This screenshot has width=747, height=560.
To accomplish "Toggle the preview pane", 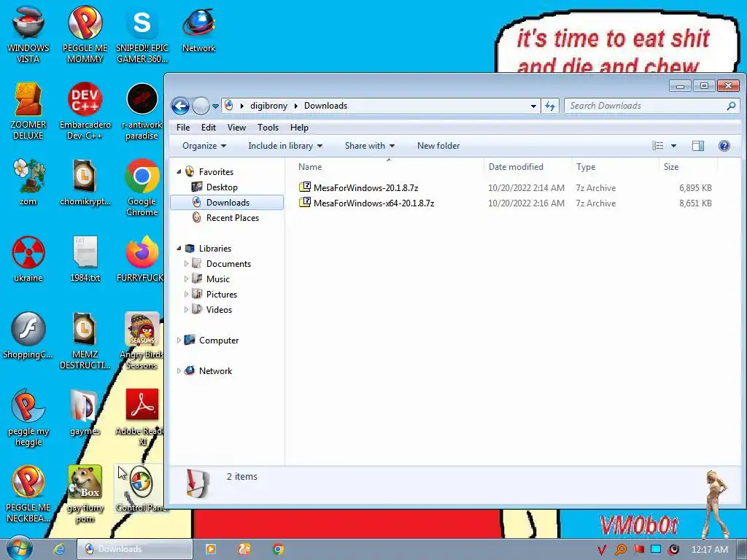I will (x=698, y=146).
